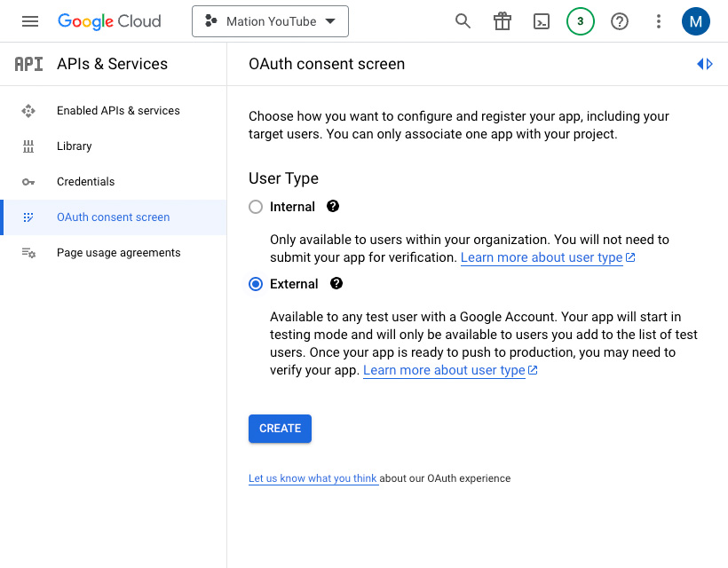Open the free trial gift icon
Image resolution: width=728 pixels, height=568 pixels.
[x=502, y=21]
